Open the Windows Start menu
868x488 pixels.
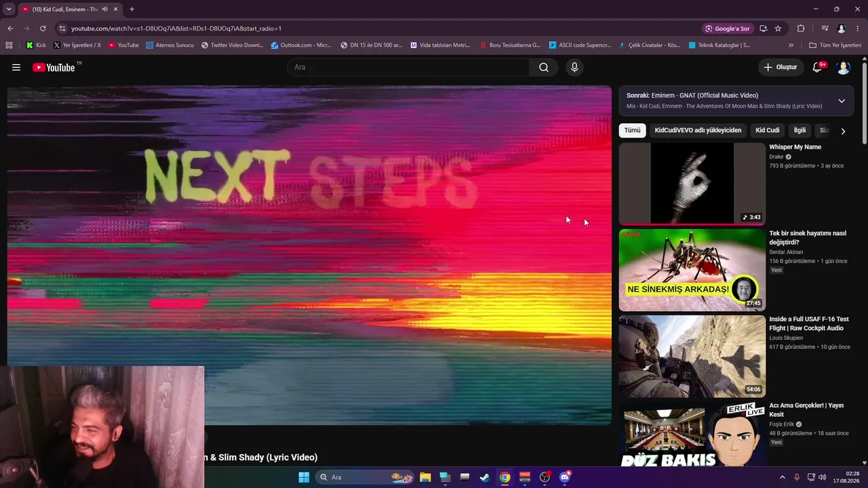[304, 477]
